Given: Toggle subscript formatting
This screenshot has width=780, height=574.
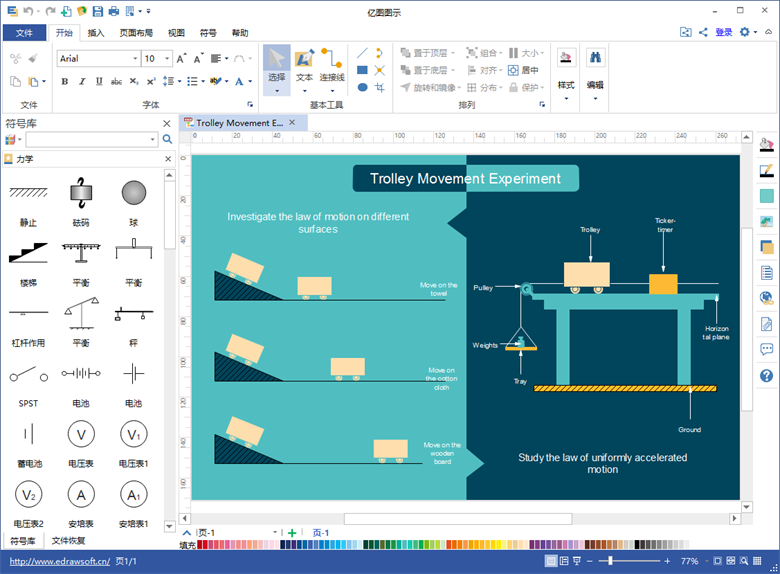Looking at the screenshot, I should pos(134,82).
